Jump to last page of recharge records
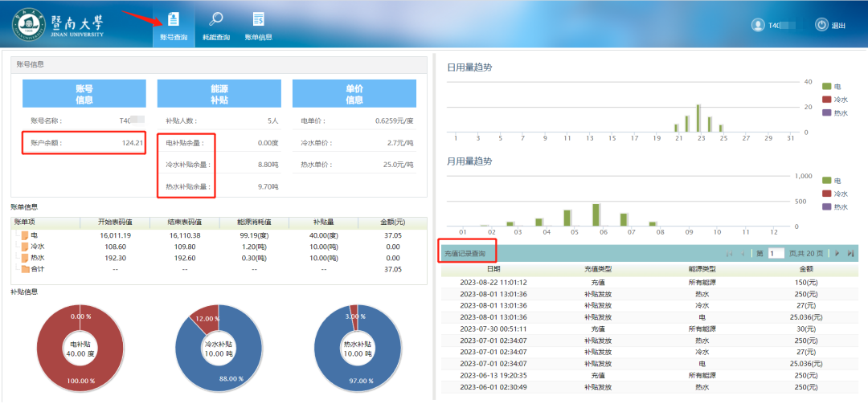 (850, 253)
